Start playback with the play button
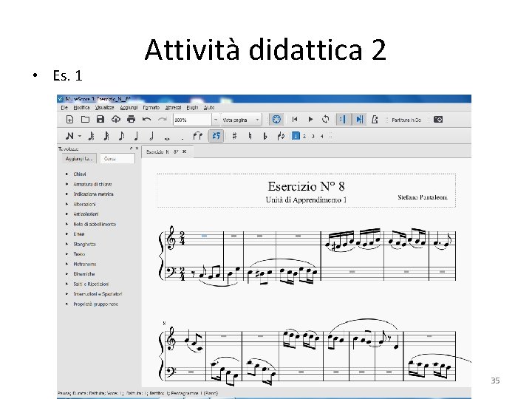This screenshot has width=532, height=399. point(310,120)
